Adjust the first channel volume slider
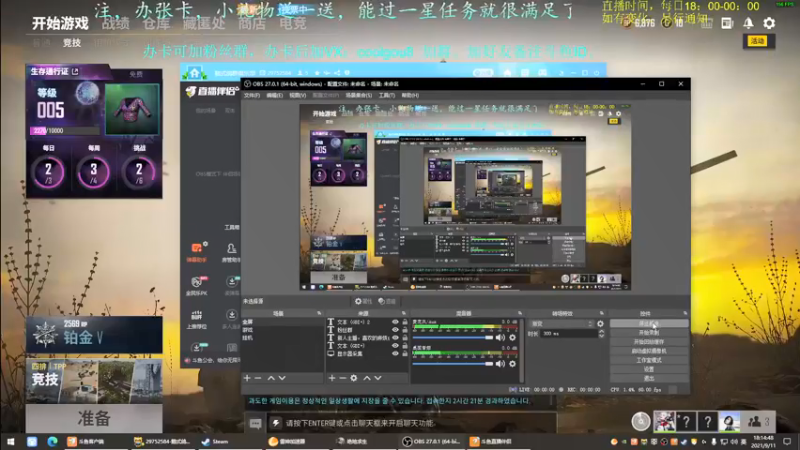Viewport: 800px width, 450px height. (453, 337)
